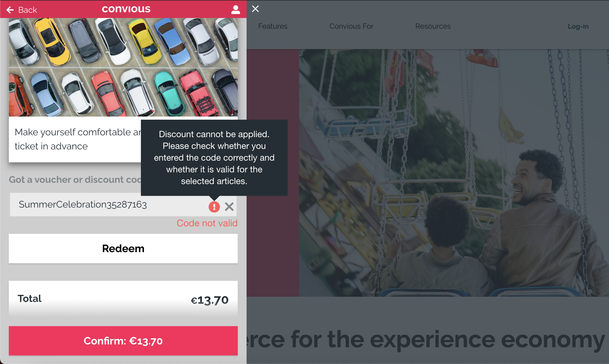
Task: Click the red exclamation error icon
Action: [x=214, y=207]
